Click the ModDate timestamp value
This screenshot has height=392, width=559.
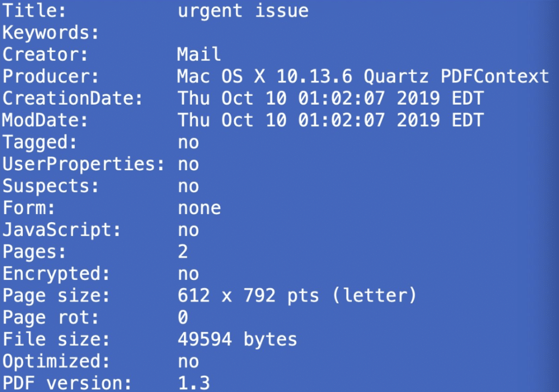tap(331, 120)
